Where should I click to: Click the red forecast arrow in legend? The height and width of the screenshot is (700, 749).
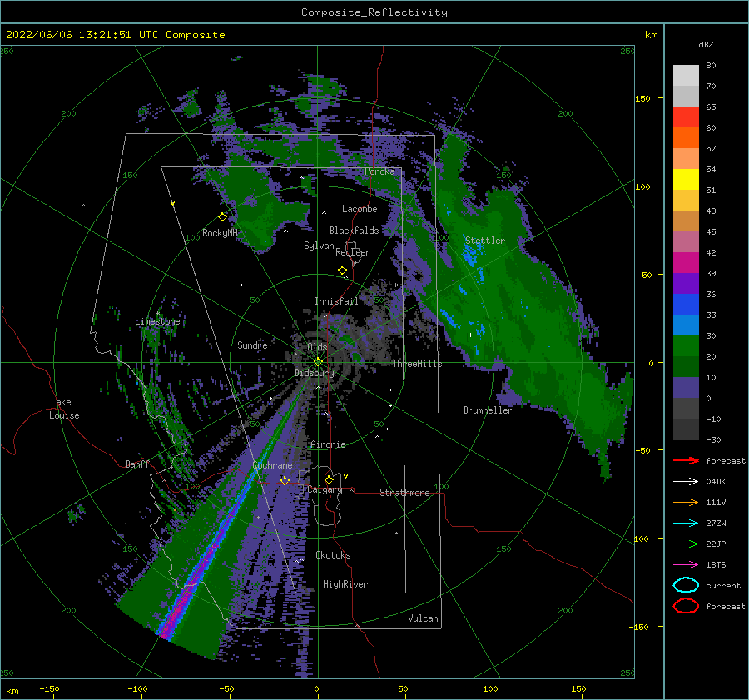pos(686,460)
